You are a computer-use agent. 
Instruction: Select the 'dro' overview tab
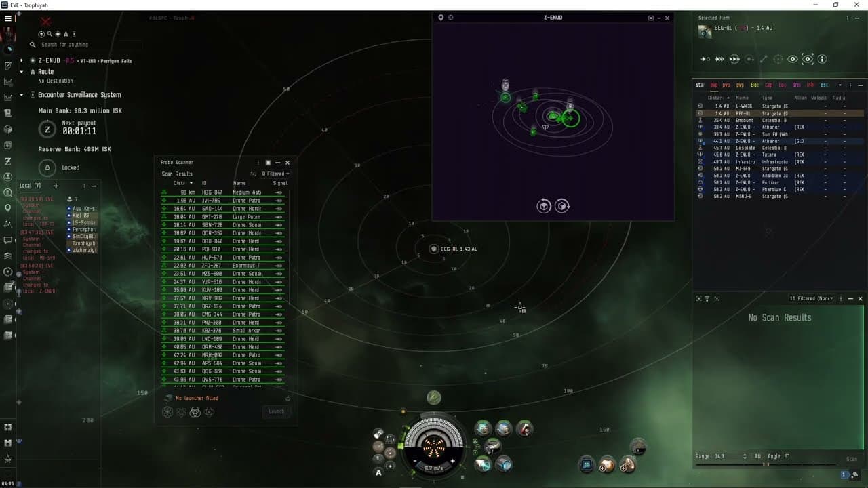(x=796, y=85)
